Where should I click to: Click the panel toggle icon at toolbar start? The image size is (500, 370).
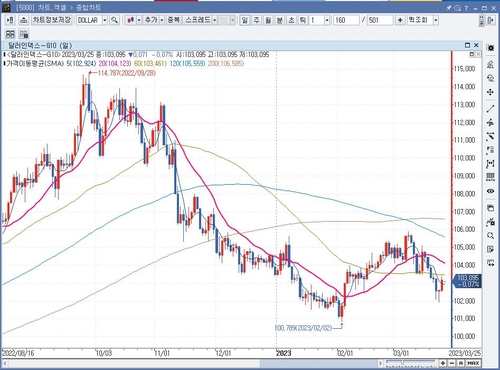pos(10,20)
